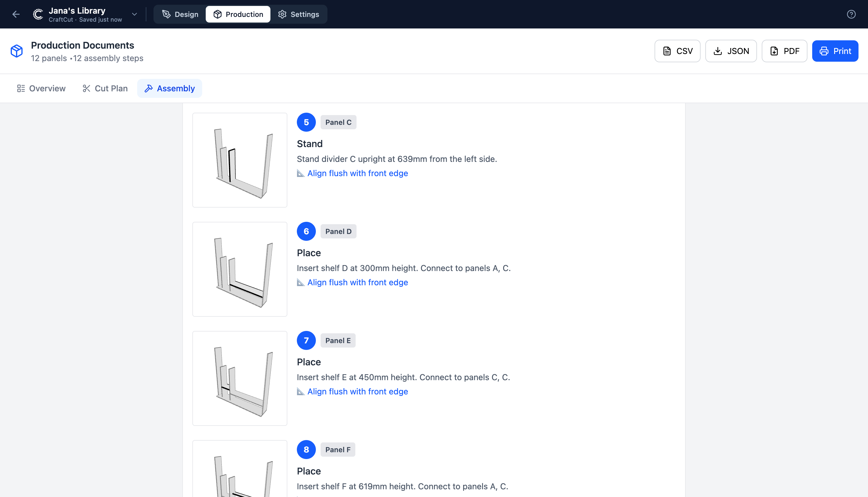Screen dimensions: 868x497
Task: Click the back arrow to leave Production Documents
Action: point(16,14)
